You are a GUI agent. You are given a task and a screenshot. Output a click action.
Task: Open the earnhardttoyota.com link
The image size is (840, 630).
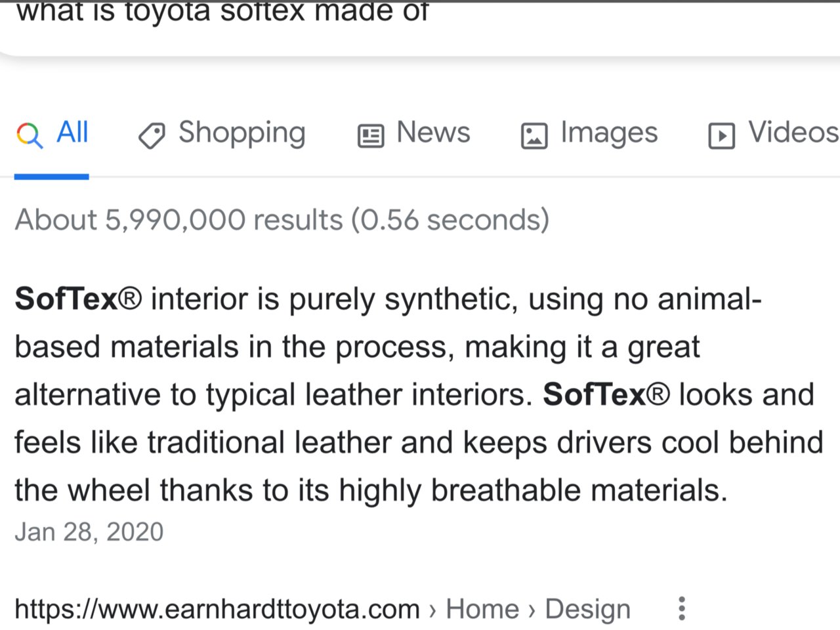217,609
